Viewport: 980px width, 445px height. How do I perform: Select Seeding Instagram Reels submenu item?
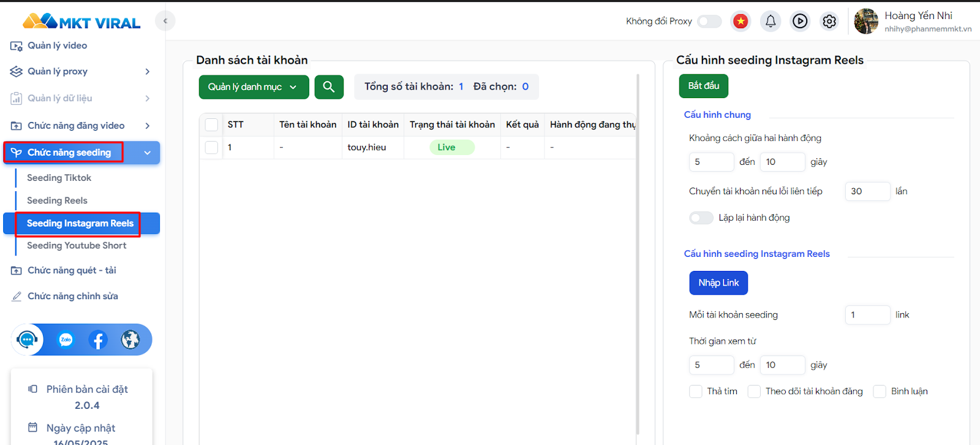click(x=80, y=224)
